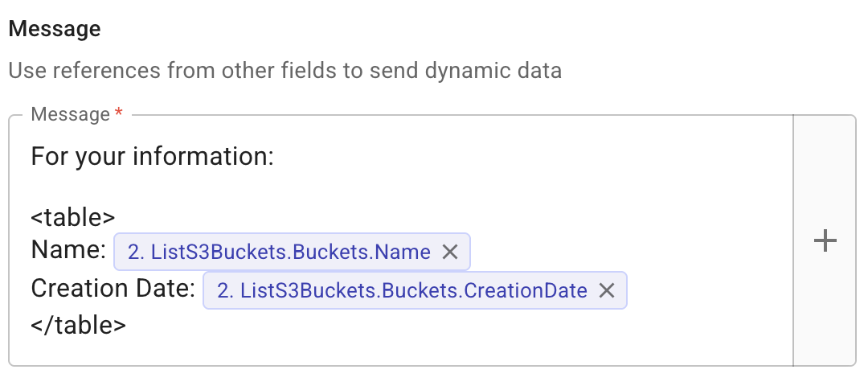Viewport: 868px width, 386px height.
Task: Click blank space right of the Name chip
Action: coord(627,253)
